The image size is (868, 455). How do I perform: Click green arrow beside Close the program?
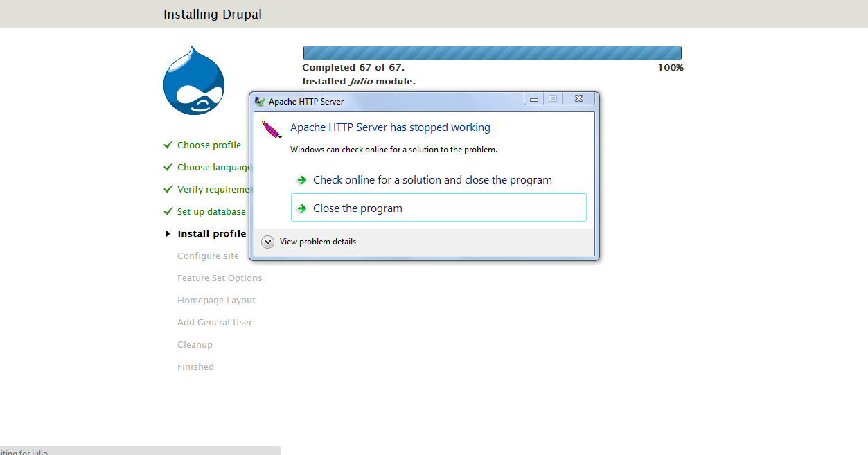(301, 208)
